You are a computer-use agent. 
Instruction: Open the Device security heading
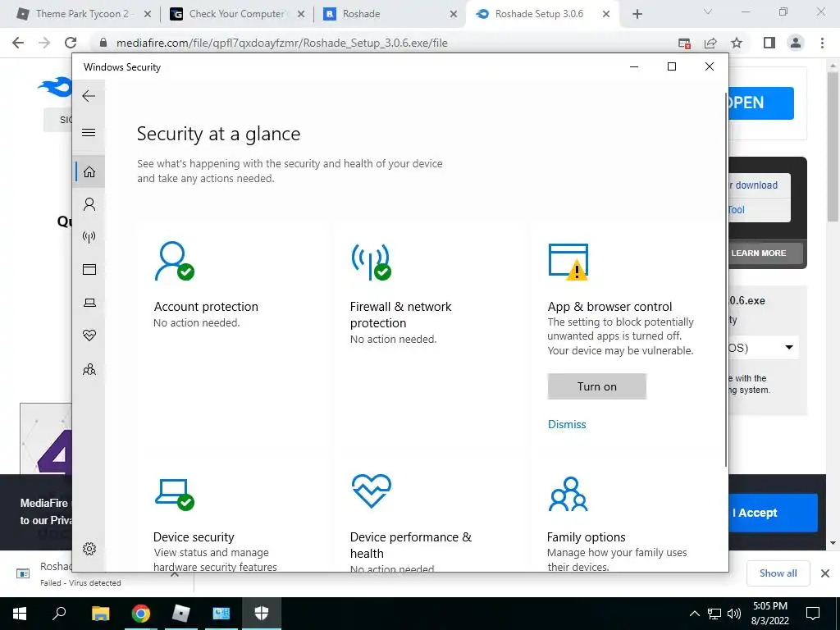pyautogui.click(x=194, y=536)
